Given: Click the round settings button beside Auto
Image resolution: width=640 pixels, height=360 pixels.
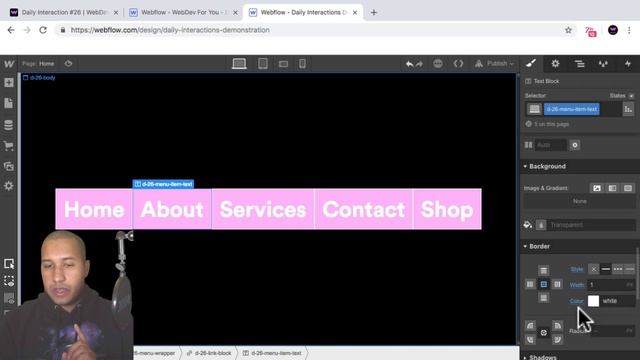Looking at the screenshot, I should click(x=575, y=145).
